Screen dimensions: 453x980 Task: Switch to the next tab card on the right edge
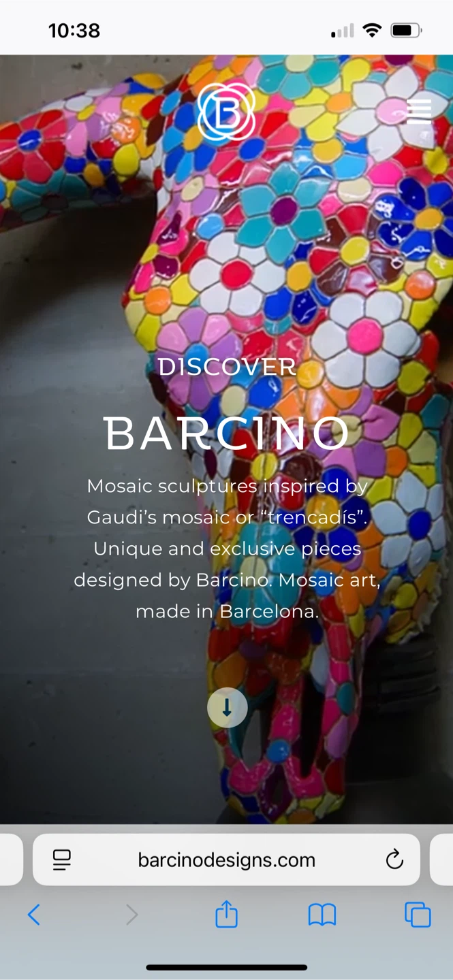tap(442, 860)
